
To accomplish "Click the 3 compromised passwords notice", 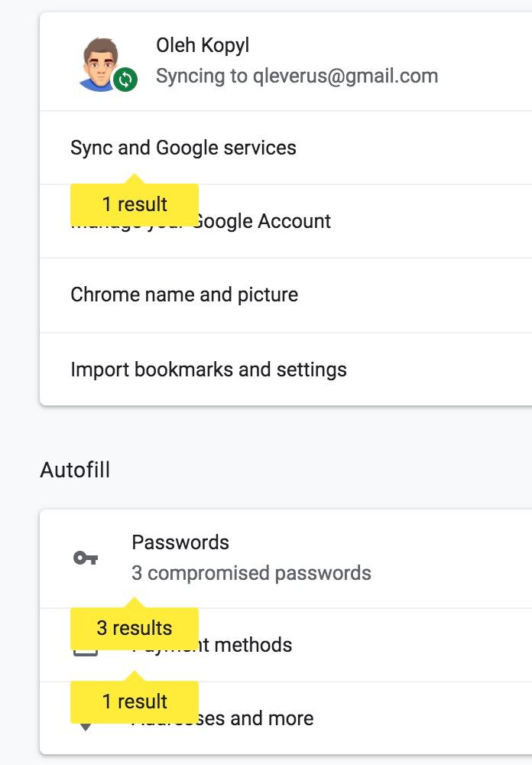I will pos(251,573).
